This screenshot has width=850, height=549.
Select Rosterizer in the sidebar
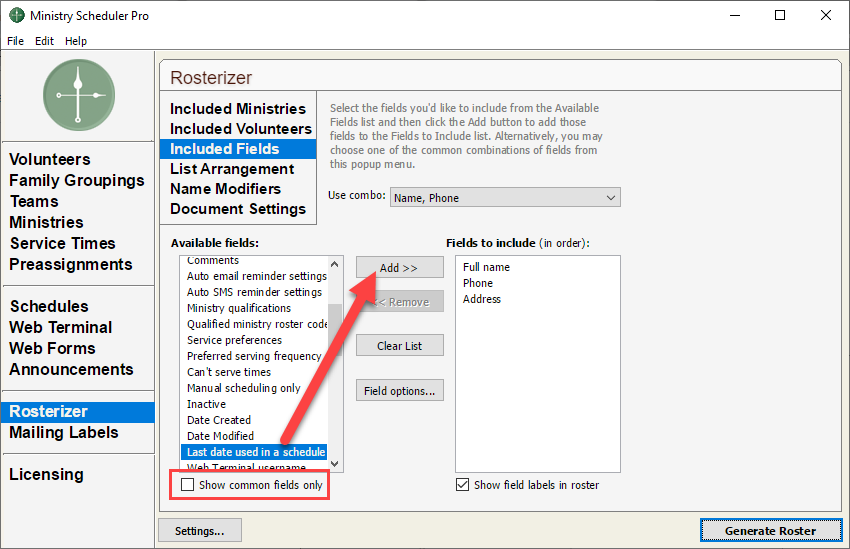click(x=78, y=412)
